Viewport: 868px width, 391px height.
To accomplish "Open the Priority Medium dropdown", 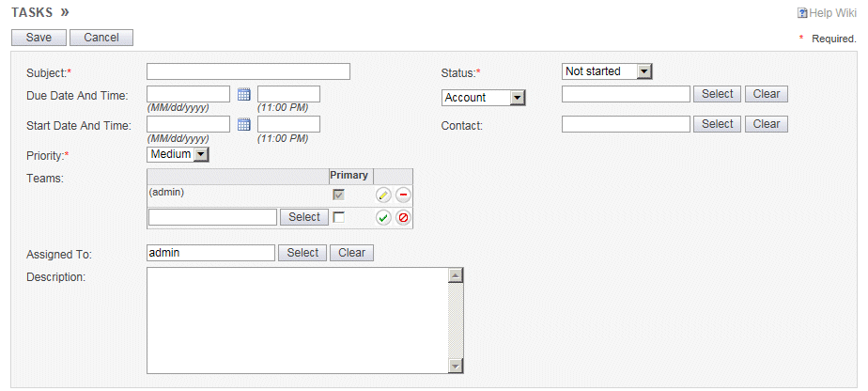I will pyautogui.click(x=200, y=154).
